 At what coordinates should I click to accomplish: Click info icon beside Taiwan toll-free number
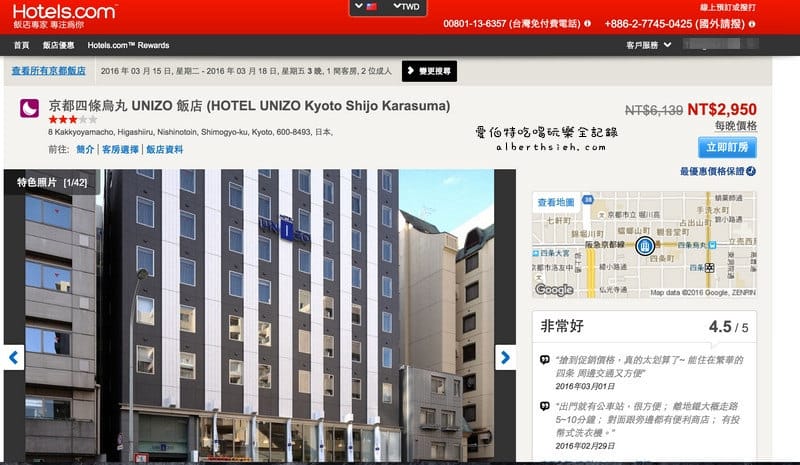587,23
